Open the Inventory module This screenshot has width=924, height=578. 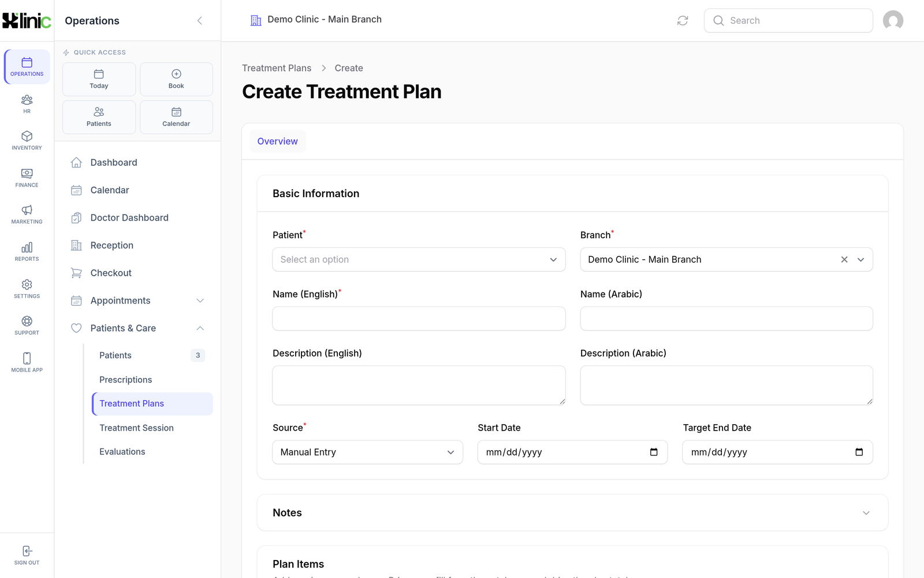[x=27, y=140]
